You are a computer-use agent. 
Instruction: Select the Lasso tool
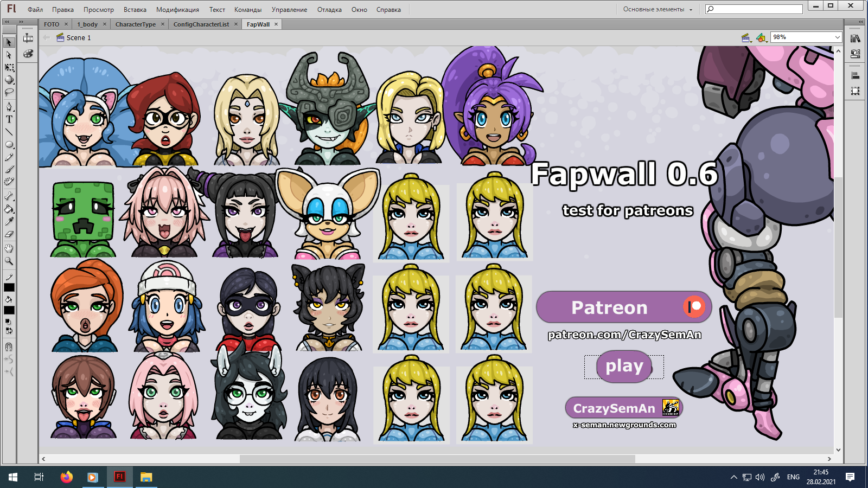point(9,92)
